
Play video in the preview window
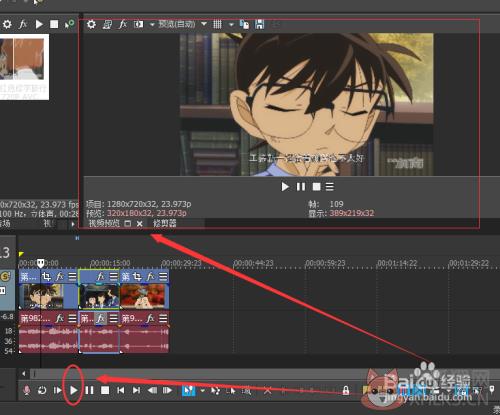tap(285, 187)
